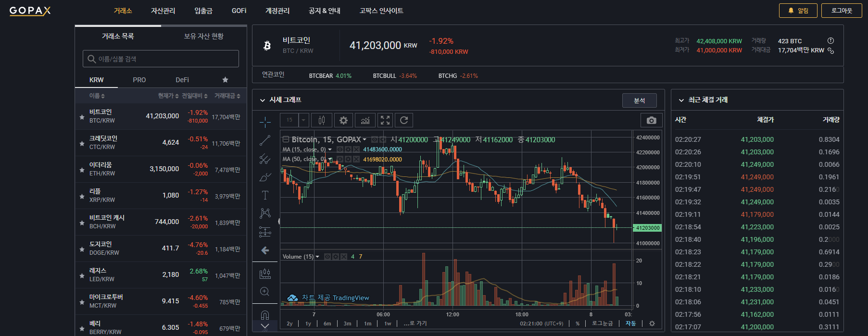The image size is (868, 336).
Task: Open the MA (15, close, 0) dropdown arrow
Action: pyautogui.click(x=330, y=149)
